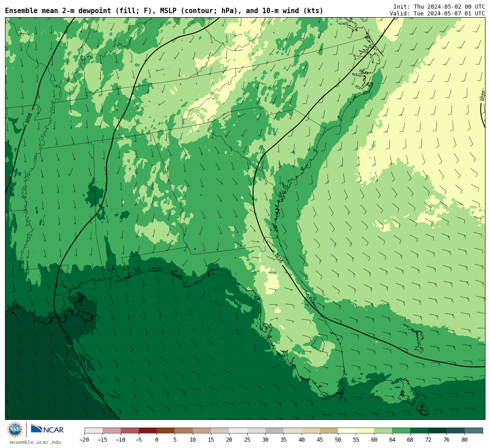The height and width of the screenshot is (448, 490).
Task: Pick the colorbar swatch between 5 and 10
Action: (x=184, y=431)
